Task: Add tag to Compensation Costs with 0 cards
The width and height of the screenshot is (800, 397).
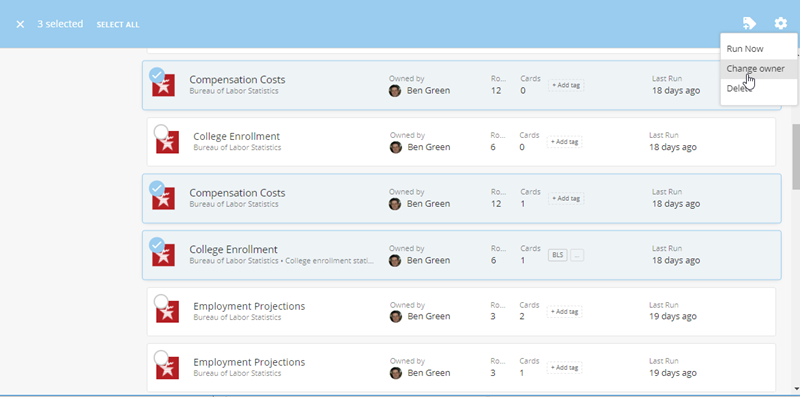Action: 566,85
